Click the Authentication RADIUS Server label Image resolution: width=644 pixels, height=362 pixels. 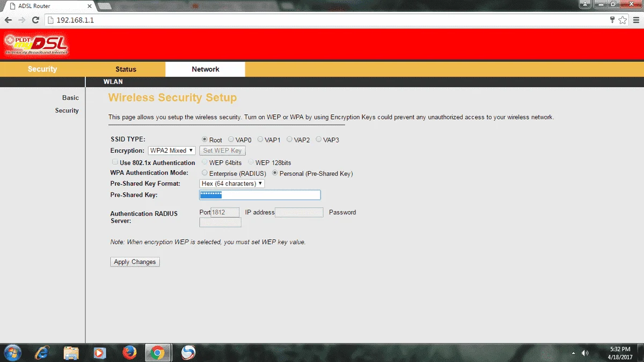click(x=144, y=217)
